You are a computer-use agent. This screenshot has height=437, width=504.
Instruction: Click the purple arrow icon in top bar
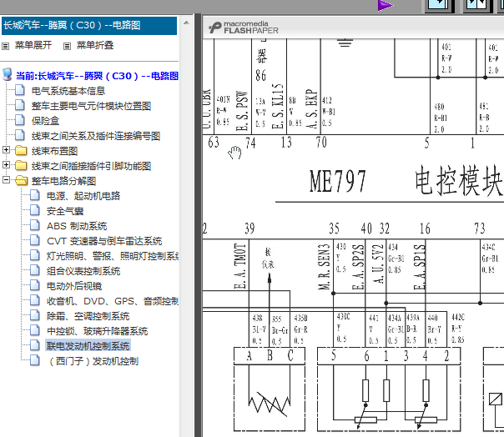coord(385,5)
